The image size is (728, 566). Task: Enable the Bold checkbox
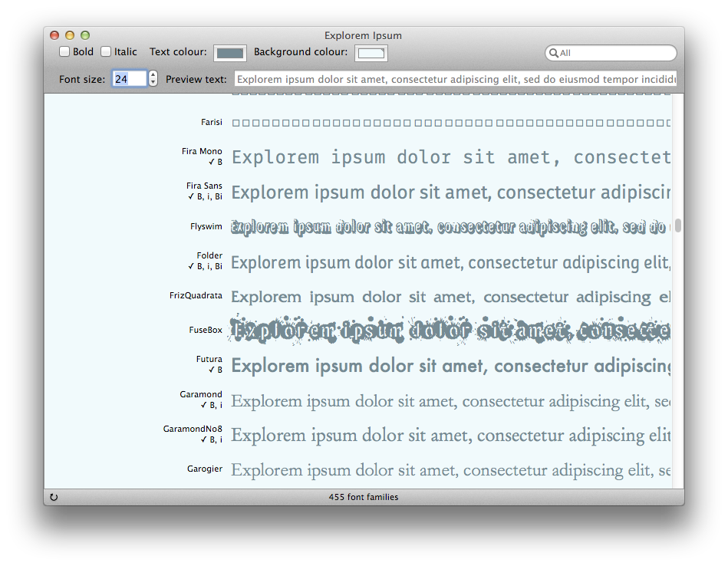(x=64, y=51)
